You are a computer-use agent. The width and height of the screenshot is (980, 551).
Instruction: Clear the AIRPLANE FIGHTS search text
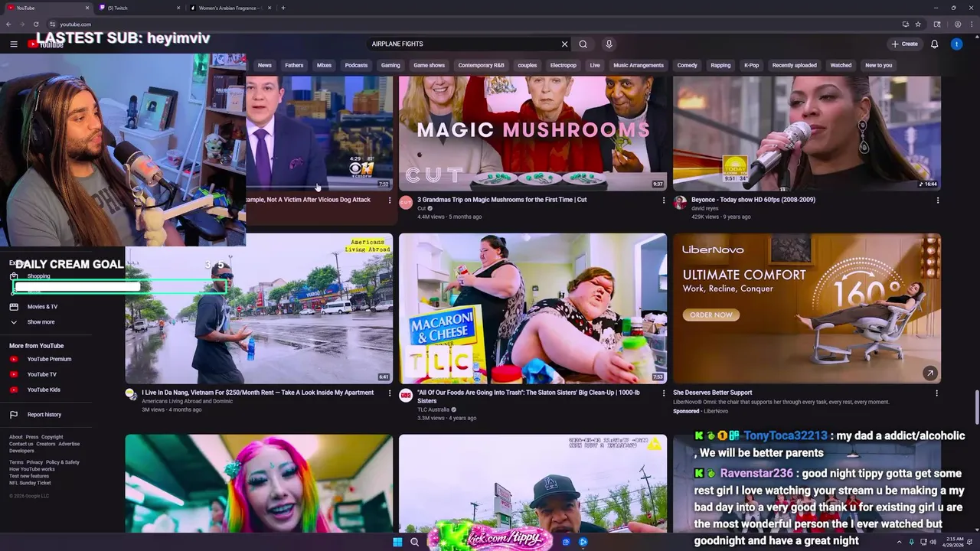click(x=564, y=44)
